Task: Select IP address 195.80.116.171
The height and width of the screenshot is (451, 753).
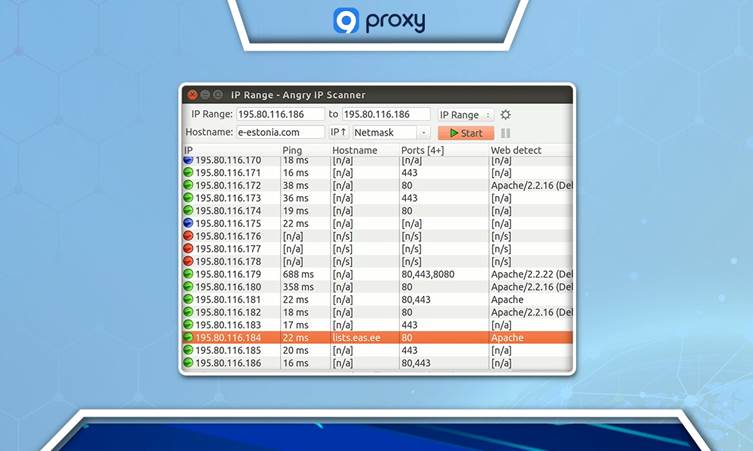Action: tap(228, 172)
